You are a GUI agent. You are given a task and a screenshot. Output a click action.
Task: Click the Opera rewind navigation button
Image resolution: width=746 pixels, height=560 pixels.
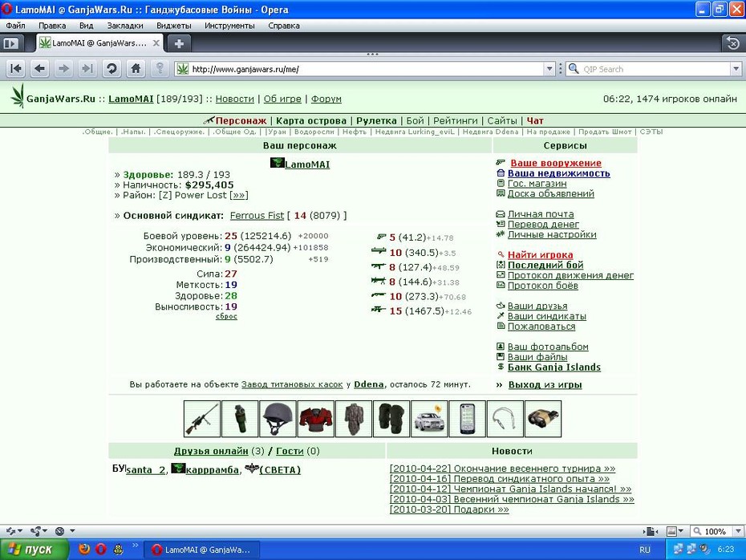pyautogui.click(x=16, y=69)
